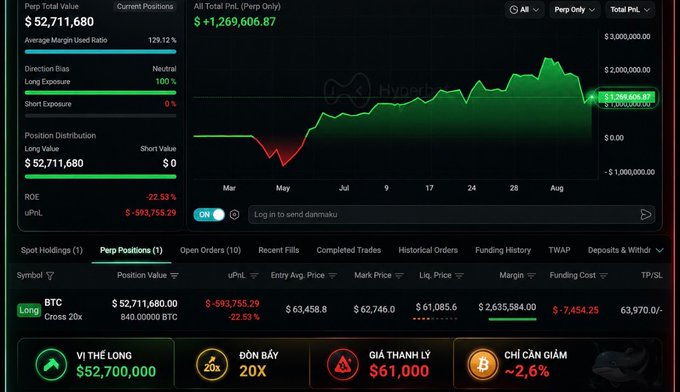Viewport: 680px width, 392px height.
Task: Click the Symbol filter funnel icon
Action: coord(50,276)
